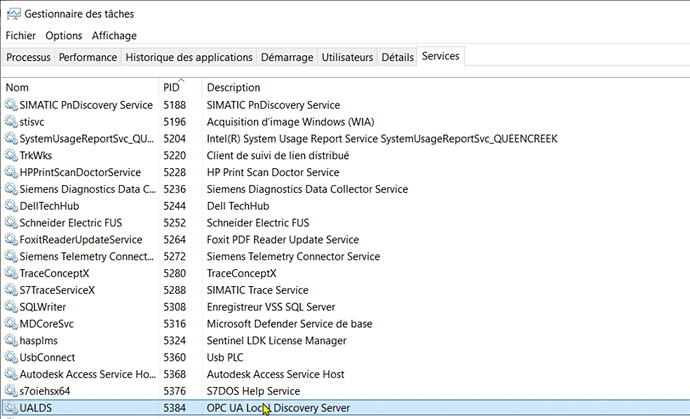
Task: Click the gear icon of SIMATIC PnDiscovery Service
Action: click(x=11, y=105)
